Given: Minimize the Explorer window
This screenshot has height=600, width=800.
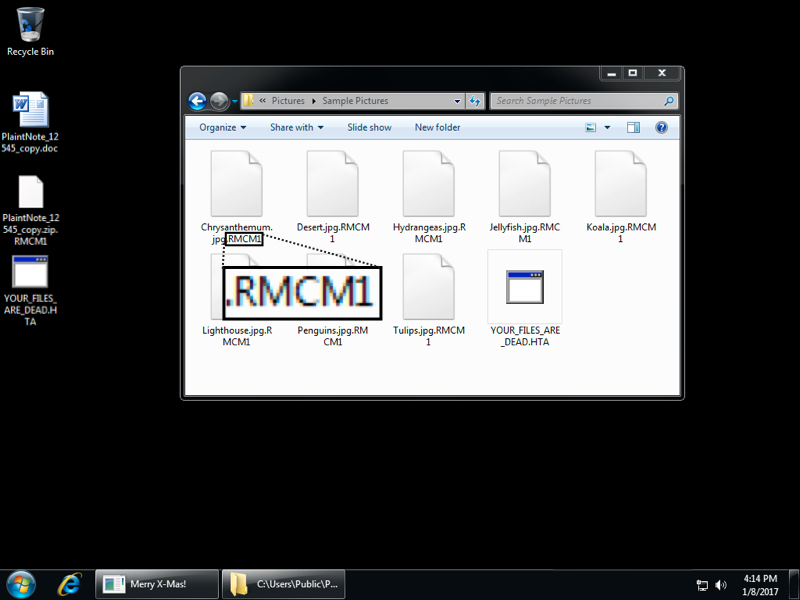Looking at the screenshot, I should point(612,74).
